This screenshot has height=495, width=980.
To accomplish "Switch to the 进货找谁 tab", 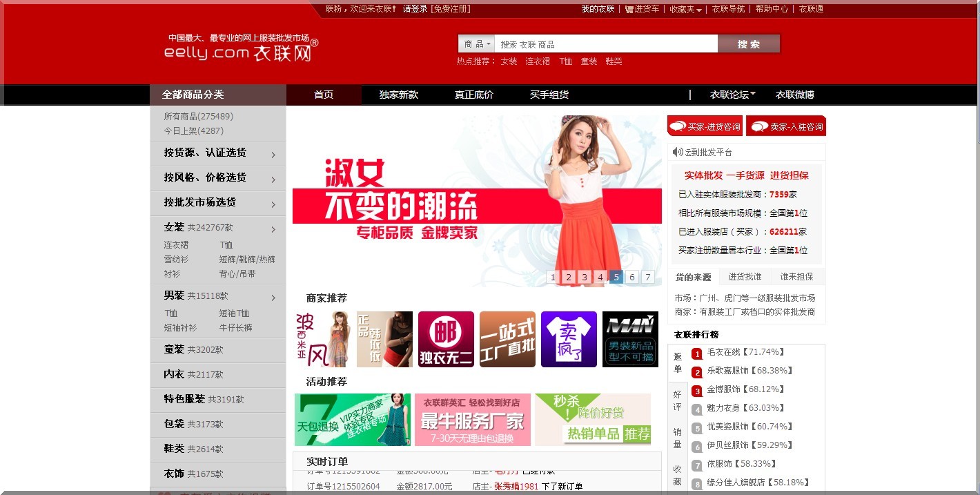I will click(745, 277).
